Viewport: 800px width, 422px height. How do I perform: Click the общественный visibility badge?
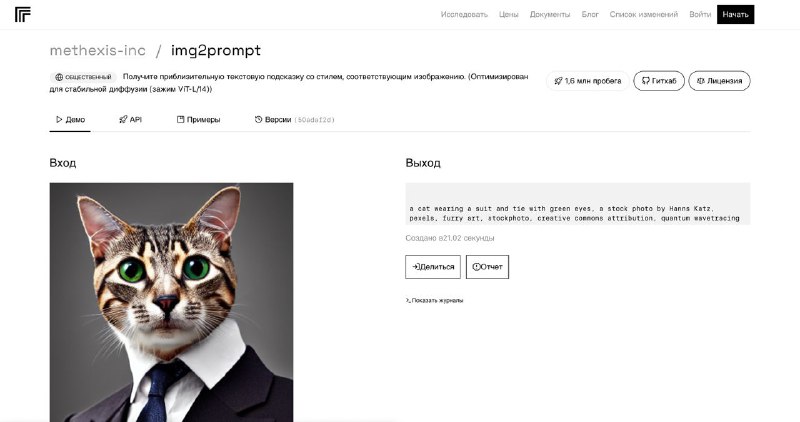[x=83, y=77]
